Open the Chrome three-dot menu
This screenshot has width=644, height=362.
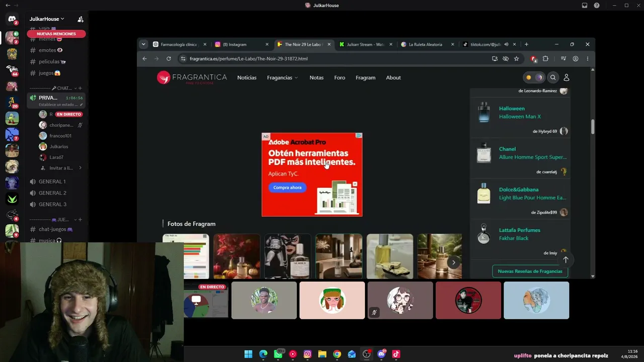[x=587, y=59]
